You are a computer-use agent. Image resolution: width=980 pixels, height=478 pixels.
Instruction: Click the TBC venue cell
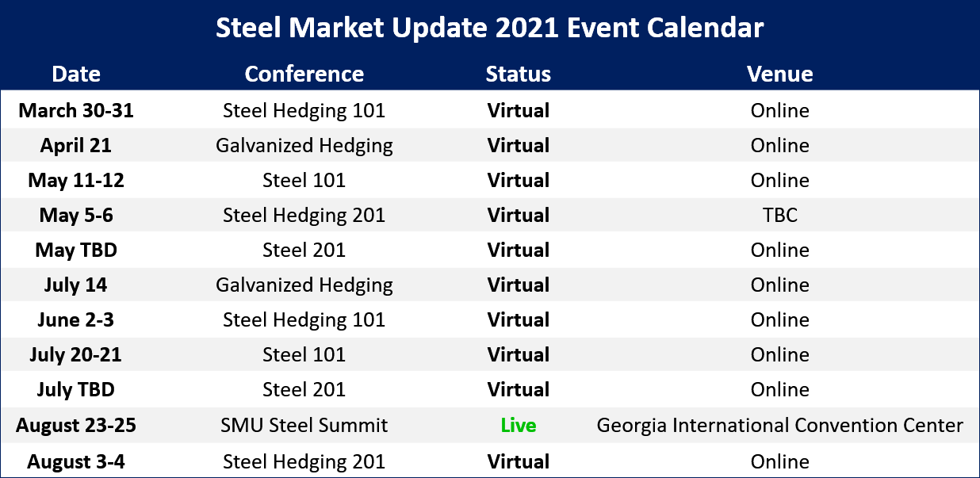tap(779, 215)
